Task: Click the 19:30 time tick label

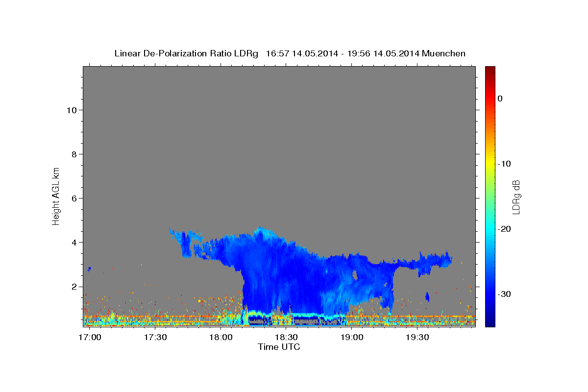Action: pyautogui.click(x=417, y=337)
